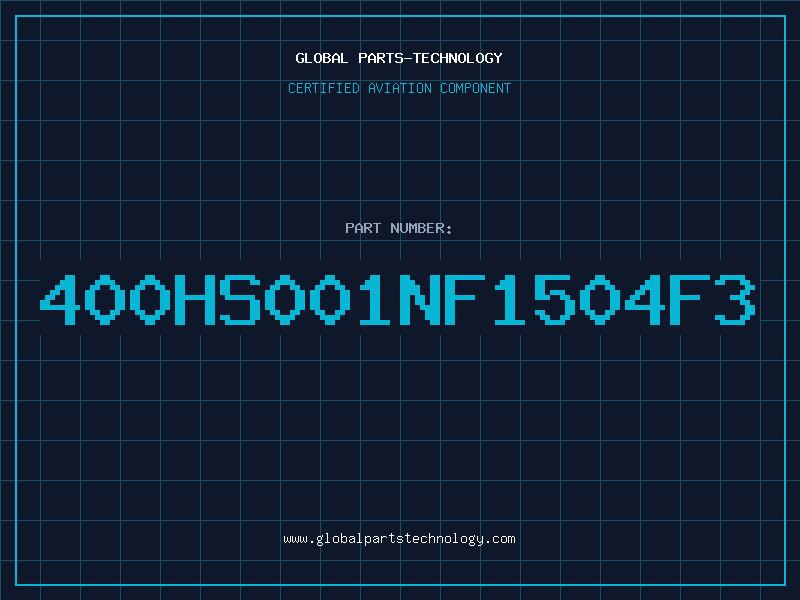This screenshot has width=800, height=600.
Task: Click the letter N in the part number
Action: (419, 299)
